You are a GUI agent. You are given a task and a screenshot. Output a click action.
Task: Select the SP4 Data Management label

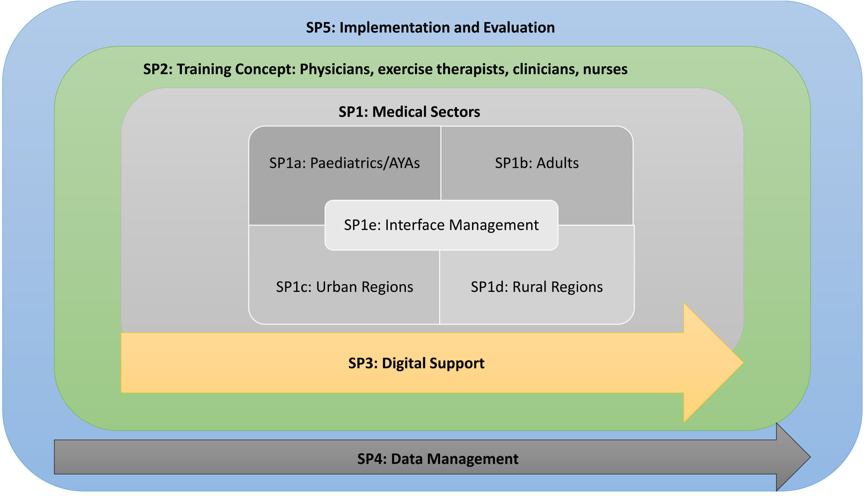pyautogui.click(x=437, y=459)
